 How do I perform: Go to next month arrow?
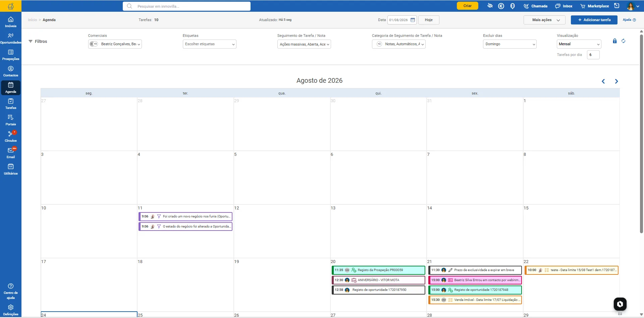pos(616,81)
